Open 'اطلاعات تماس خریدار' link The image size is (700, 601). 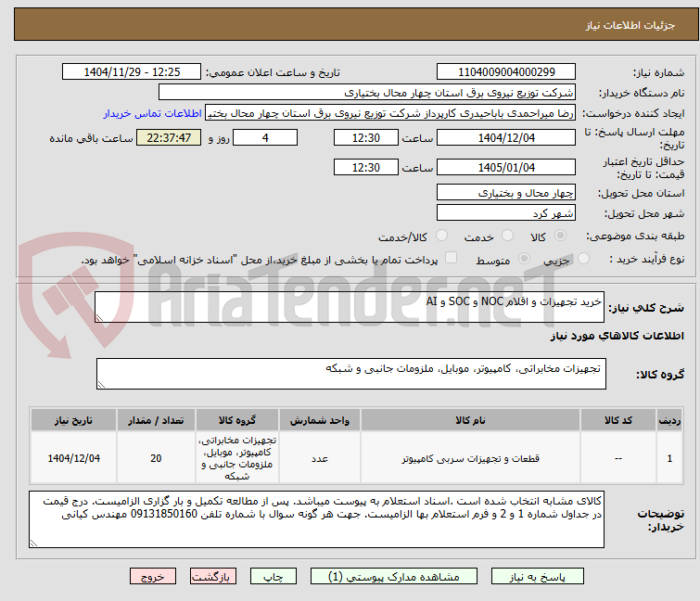153,113
